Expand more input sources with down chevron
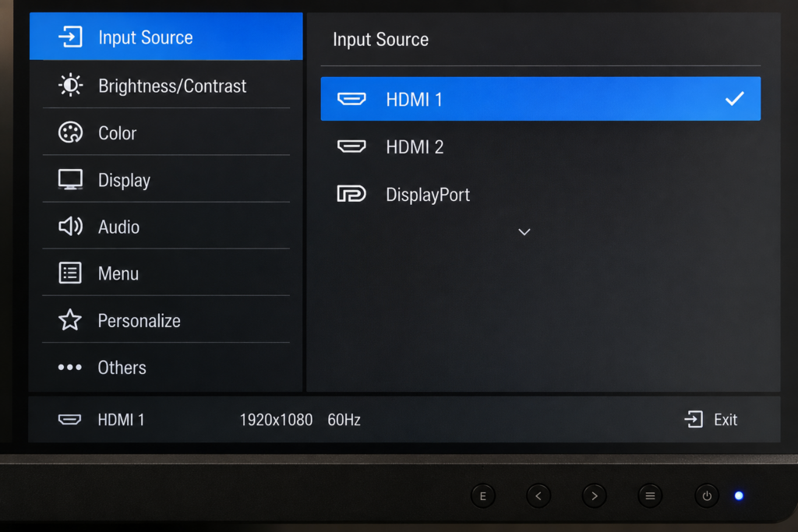This screenshot has height=532, width=798. pos(524,232)
